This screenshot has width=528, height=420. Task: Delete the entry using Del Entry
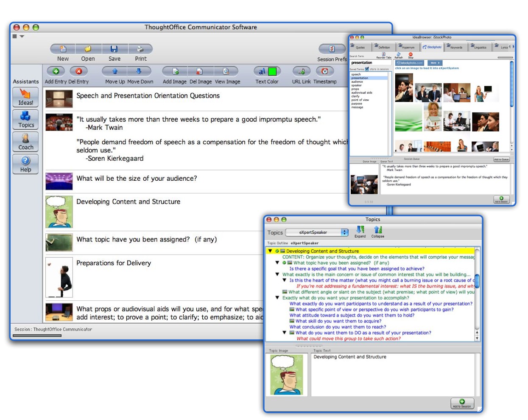coord(78,71)
